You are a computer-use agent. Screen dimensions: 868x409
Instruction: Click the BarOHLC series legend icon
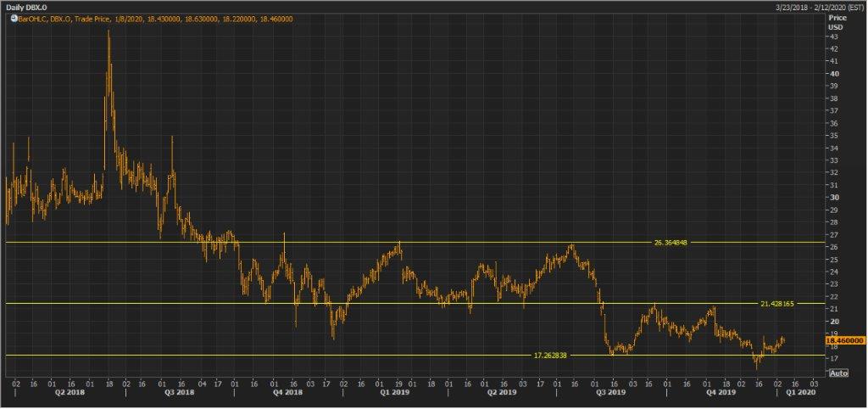tap(14, 19)
